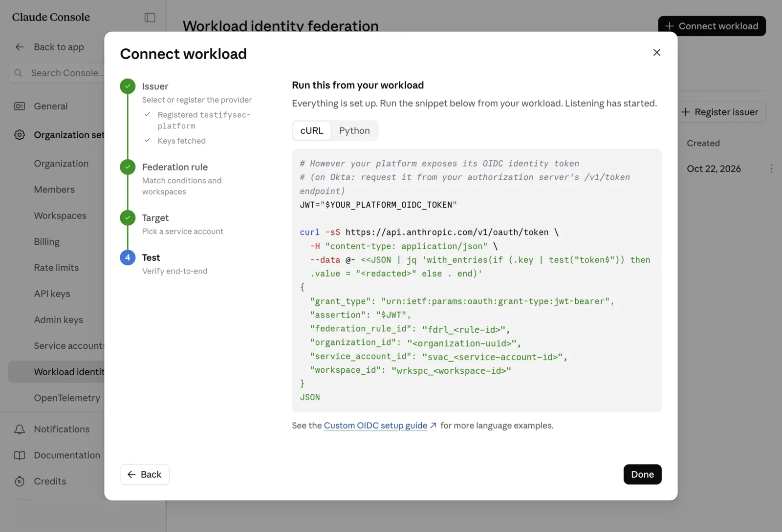Click the Done button
The width and height of the screenshot is (782, 532).
(642, 474)
